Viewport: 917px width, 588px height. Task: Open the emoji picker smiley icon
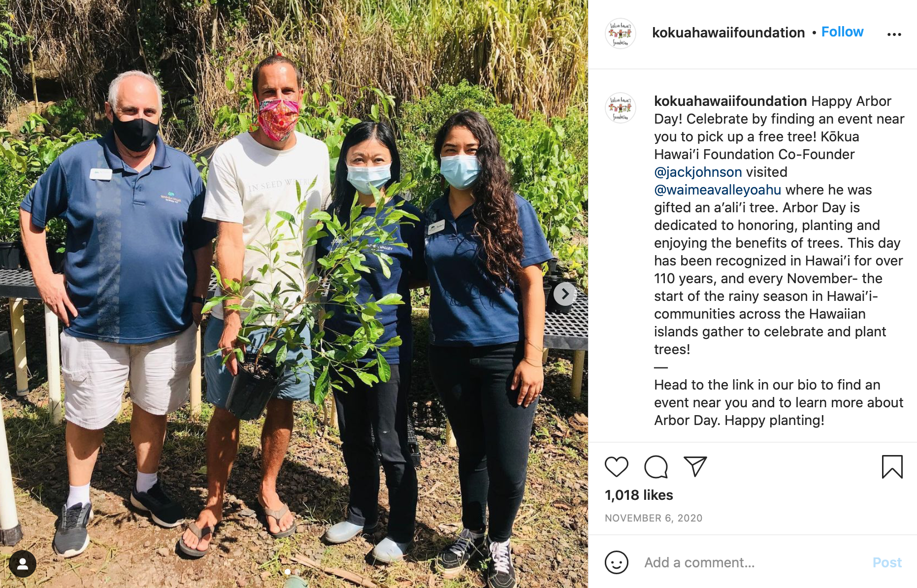[617, 562]
